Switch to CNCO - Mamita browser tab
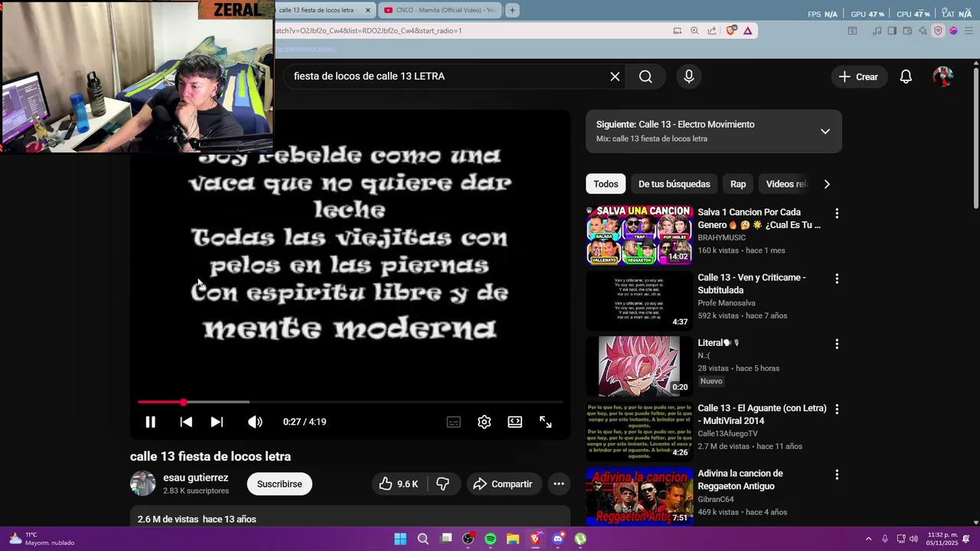 click(x=440, y=10)
